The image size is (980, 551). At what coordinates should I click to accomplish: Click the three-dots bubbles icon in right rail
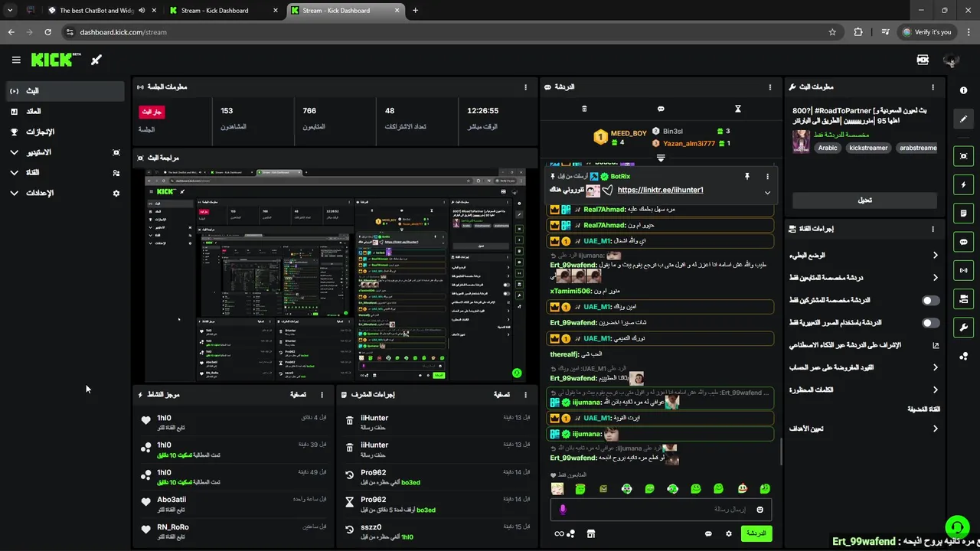pyautogui.click(x=963, y=356)
